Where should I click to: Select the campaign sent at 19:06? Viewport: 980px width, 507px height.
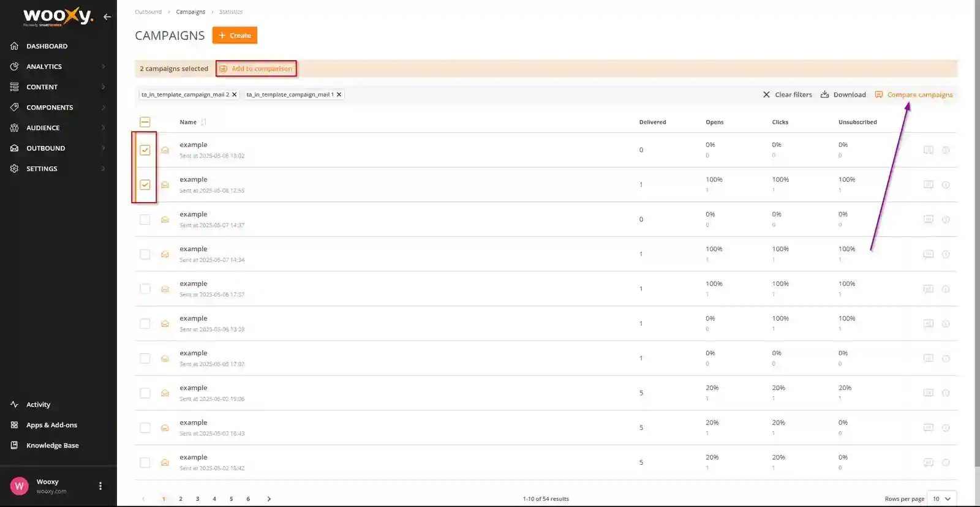pos(145,393)
